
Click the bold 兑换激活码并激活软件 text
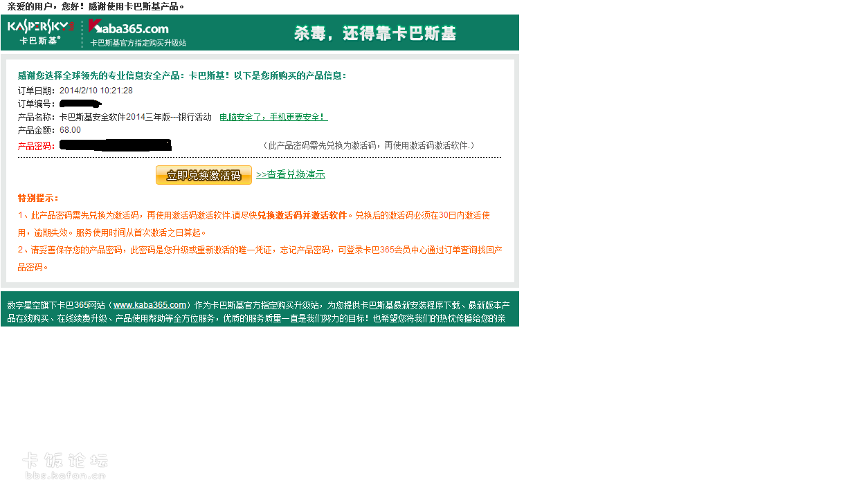pos(302,215)
